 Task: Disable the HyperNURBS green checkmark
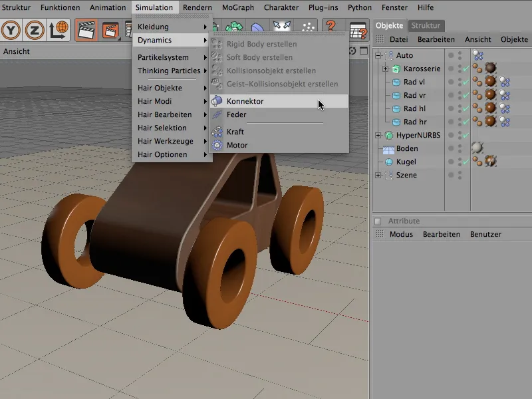pos(465,136)
